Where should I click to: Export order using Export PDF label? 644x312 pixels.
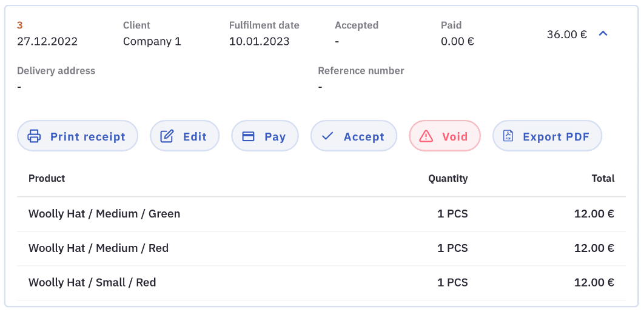[x=556, y=137]
